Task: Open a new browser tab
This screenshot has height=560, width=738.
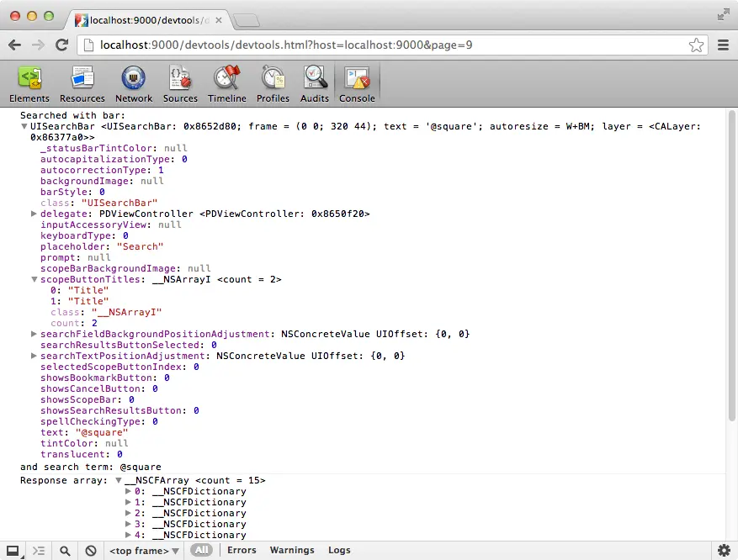Action: click(x=247, y=20)
